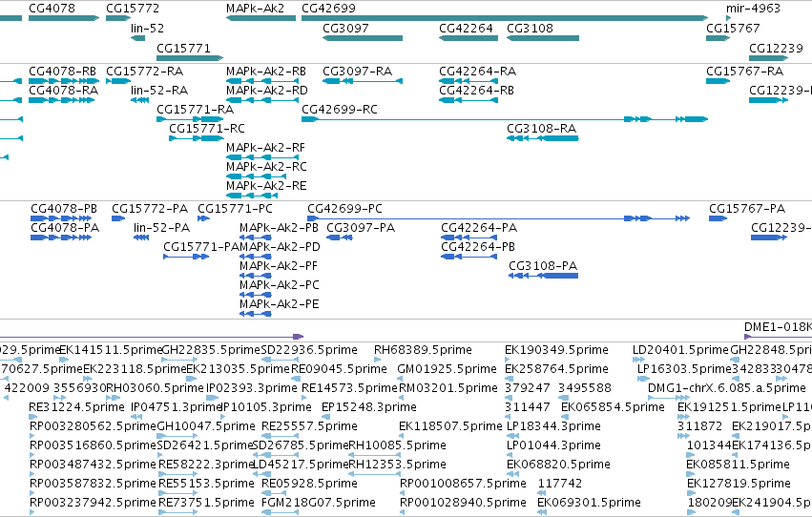Click EST DMG1-chrX.6.085.a.5prime
This screenshot has width=812, height=517.
727,388
